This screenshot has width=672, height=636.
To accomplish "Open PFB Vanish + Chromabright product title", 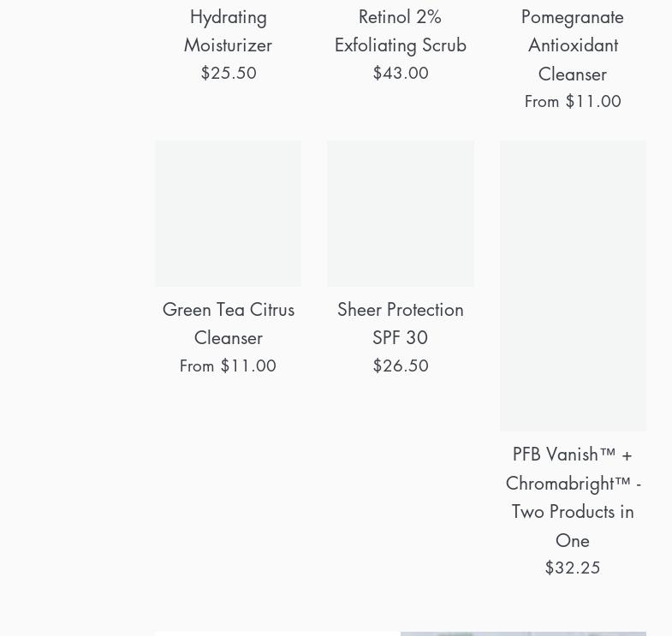I will click(x=572, y=496).
